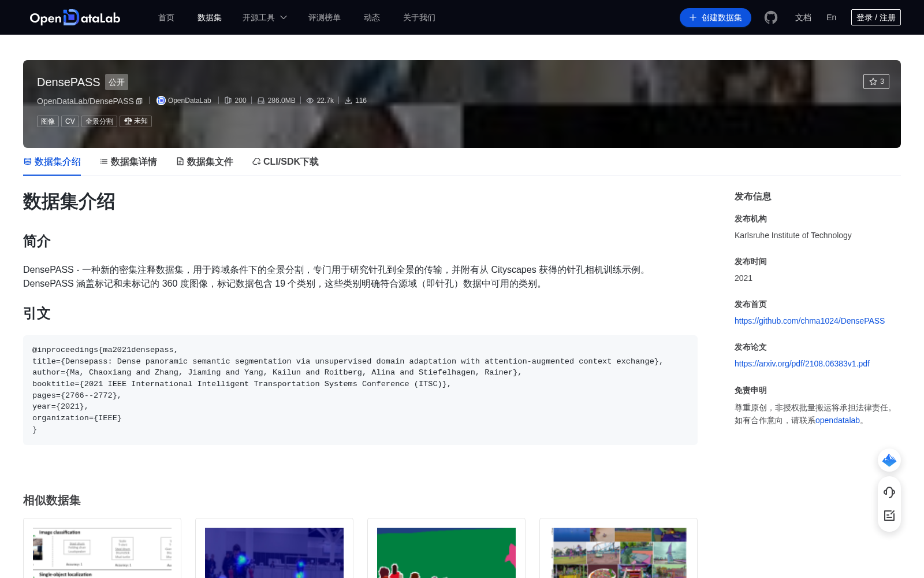
Task: Expand the 开源工具 dropdown menu
Action: point(264,17)
